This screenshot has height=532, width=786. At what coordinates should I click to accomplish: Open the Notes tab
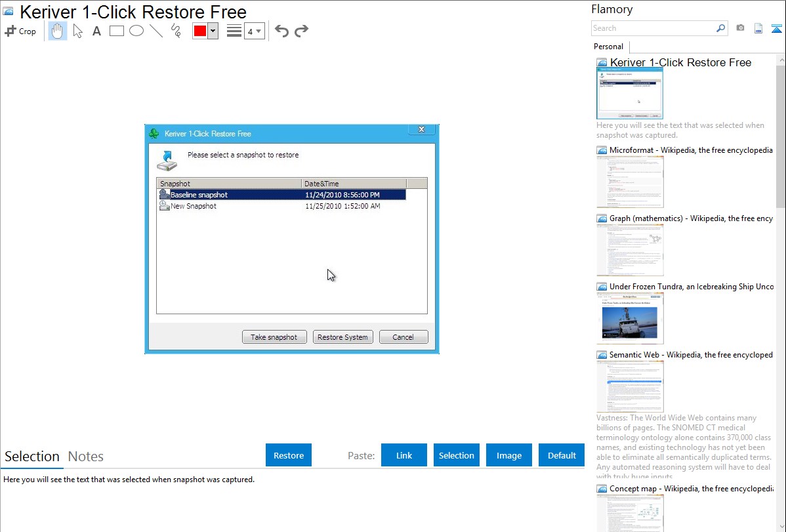[x=86, y=457]
